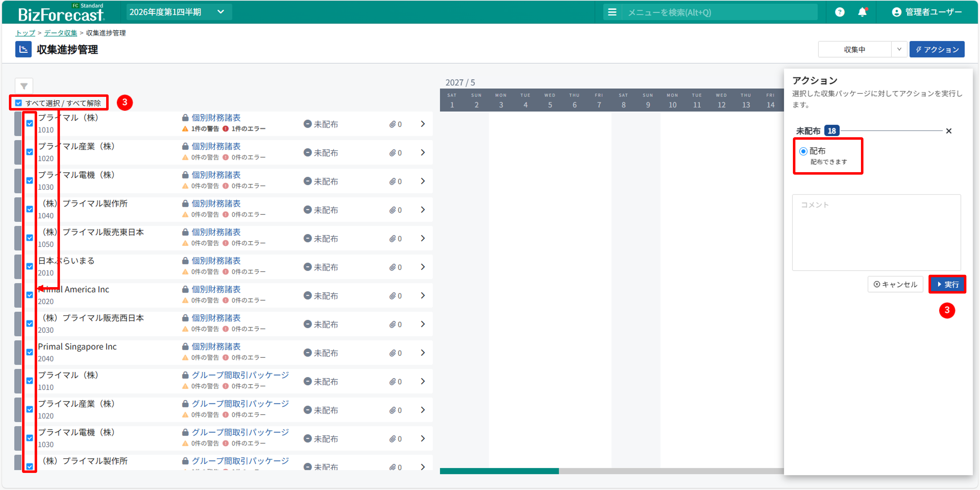Expand the Primal Singapore Inc row chevron
Viewport: 980px width, 490px height.
423,353
